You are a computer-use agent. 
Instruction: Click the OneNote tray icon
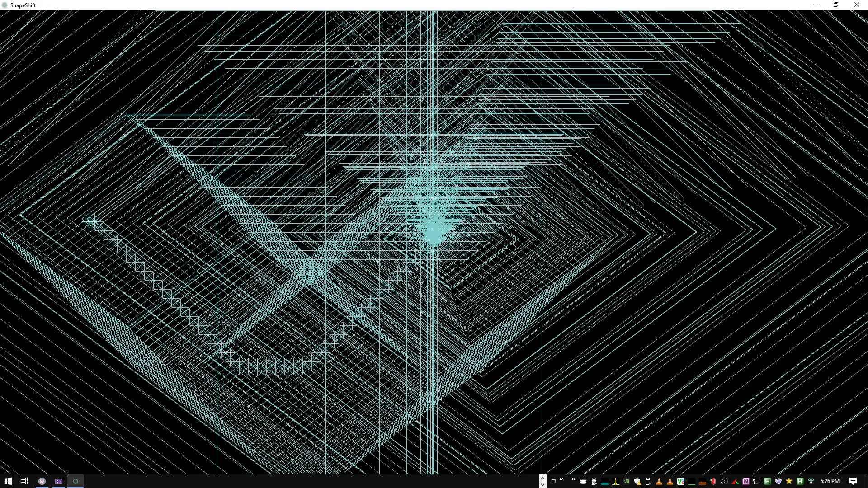click(746, 481)
